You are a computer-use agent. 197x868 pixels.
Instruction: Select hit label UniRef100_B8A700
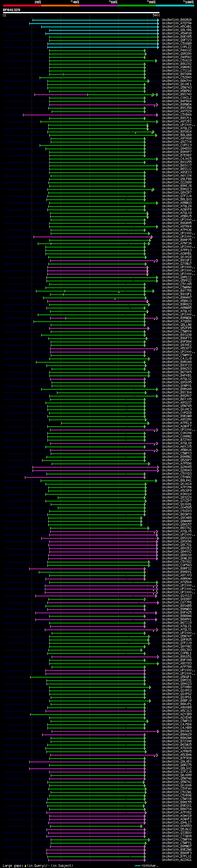click(x=177, y=81)
